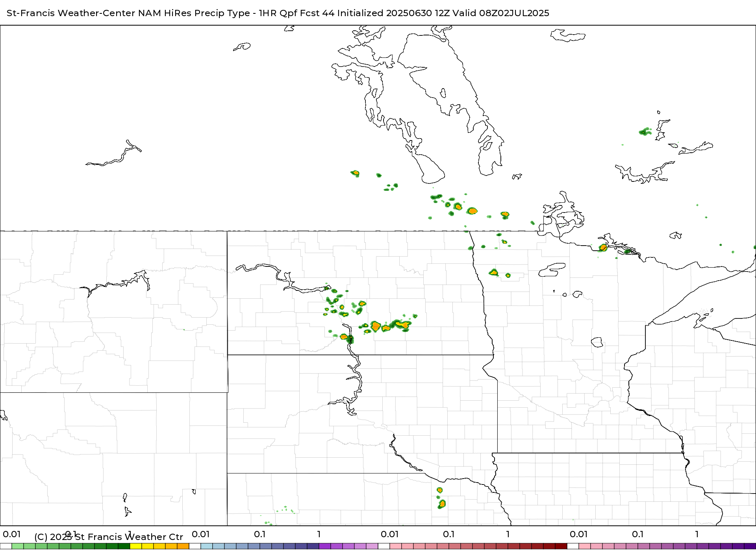Click the 1 label above the red scale
The width and height of the screenshot is (756, 551).
(508, 534)
